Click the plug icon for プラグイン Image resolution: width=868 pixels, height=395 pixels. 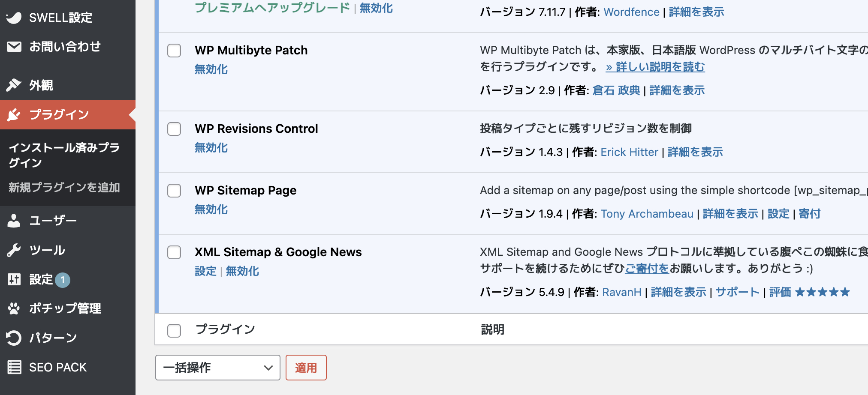coord(14,114)
